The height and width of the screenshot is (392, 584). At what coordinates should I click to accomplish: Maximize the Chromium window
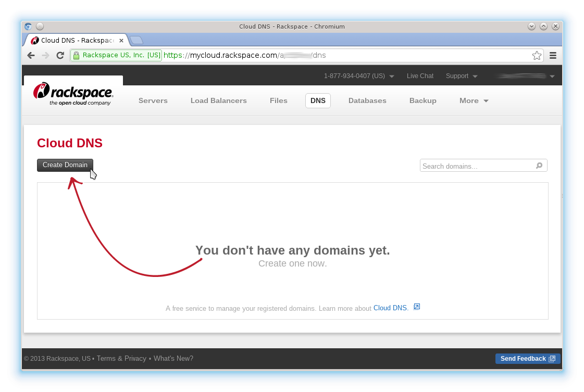(x=543, y=27)
